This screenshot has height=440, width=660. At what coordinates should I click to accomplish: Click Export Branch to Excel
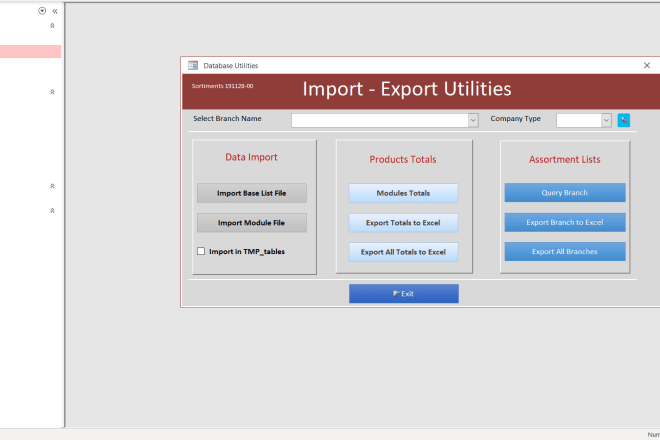pyautogui.click(x=564, y=222)
